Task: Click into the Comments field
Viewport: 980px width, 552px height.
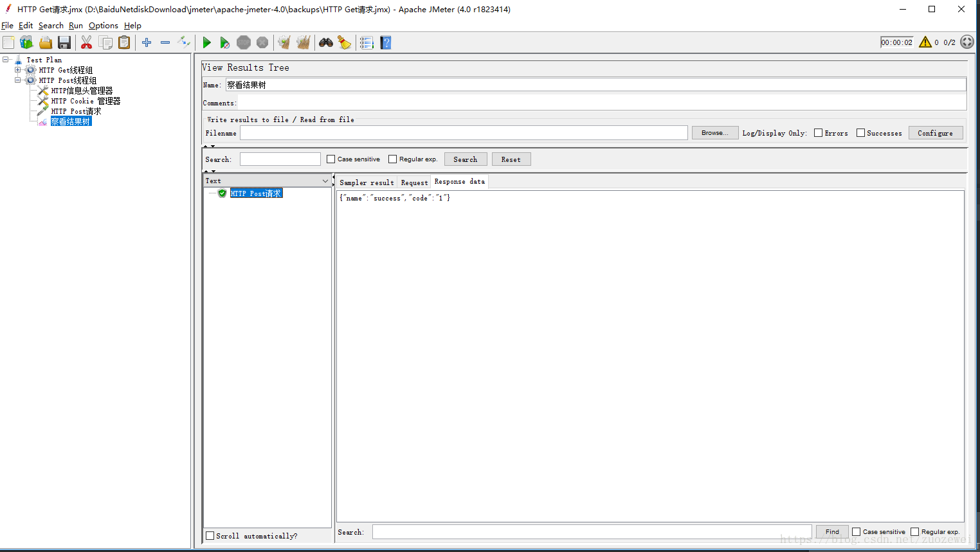Action: click(602, 103)
